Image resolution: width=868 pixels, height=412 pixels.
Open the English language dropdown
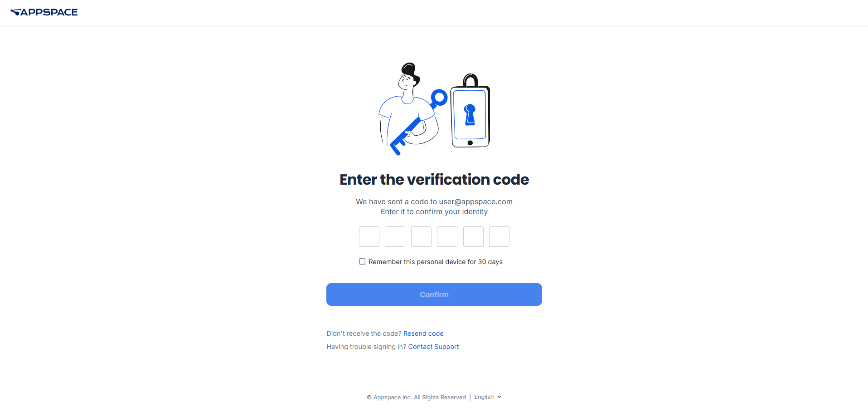488,397
